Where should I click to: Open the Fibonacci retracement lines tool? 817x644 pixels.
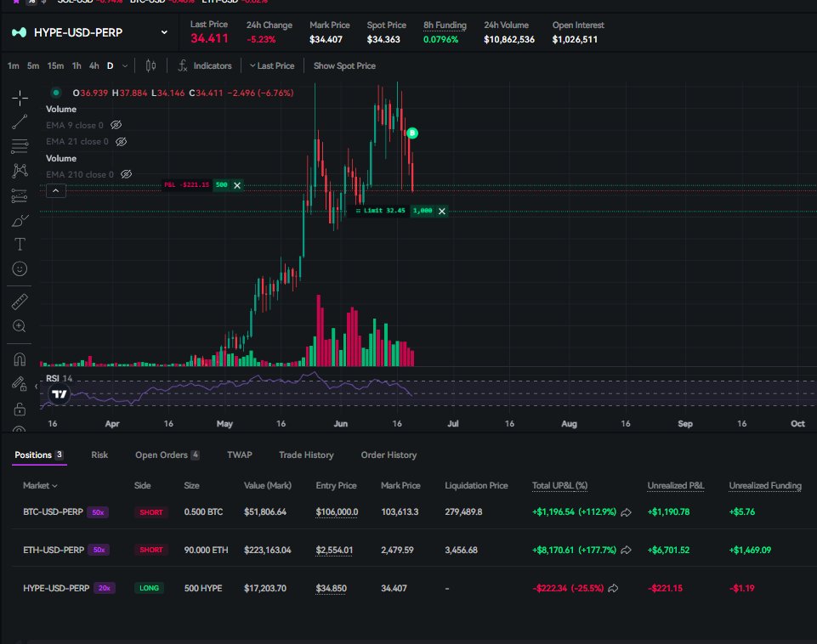pos(20,146)
